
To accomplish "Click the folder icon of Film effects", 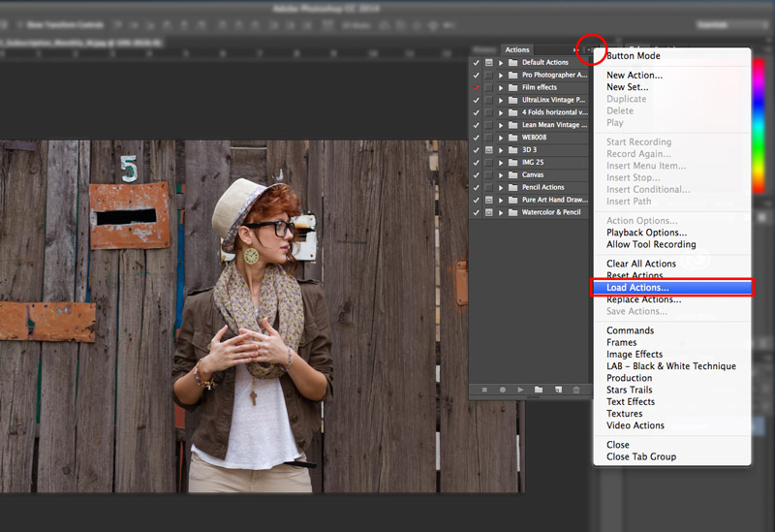I will coord(513,87).
